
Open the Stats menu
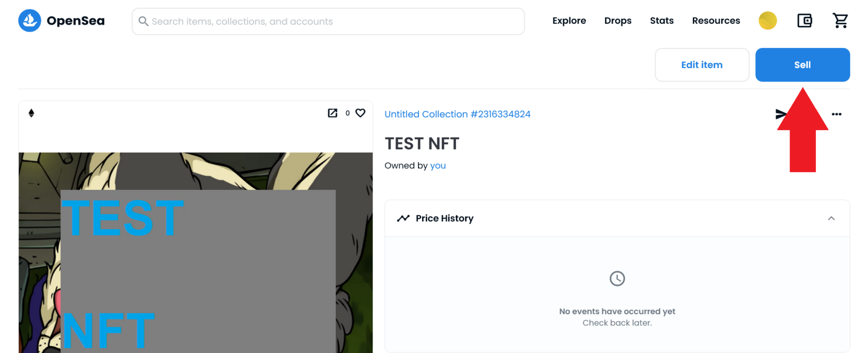661,21
